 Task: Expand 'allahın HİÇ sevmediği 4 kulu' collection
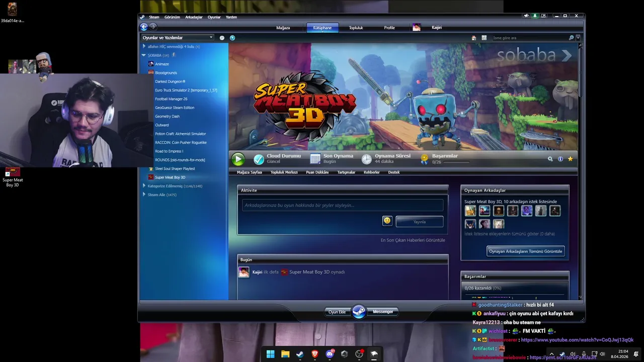(x=144, y=46)
